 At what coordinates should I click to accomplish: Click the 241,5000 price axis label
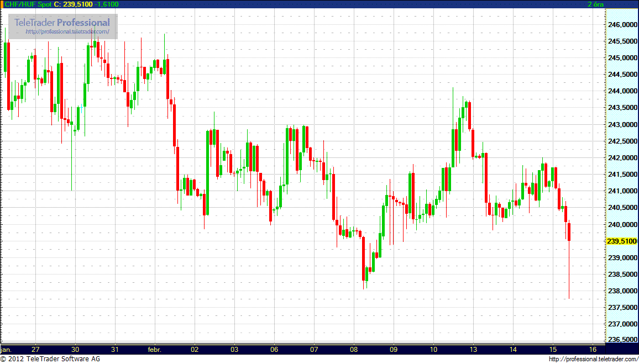pyautogui.click(x=622, y=174)
